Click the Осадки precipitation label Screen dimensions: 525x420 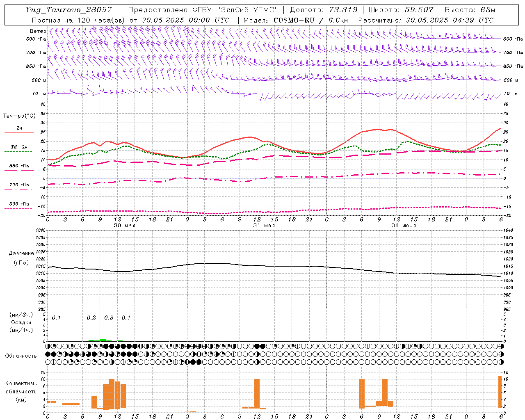tap(21, 322)
